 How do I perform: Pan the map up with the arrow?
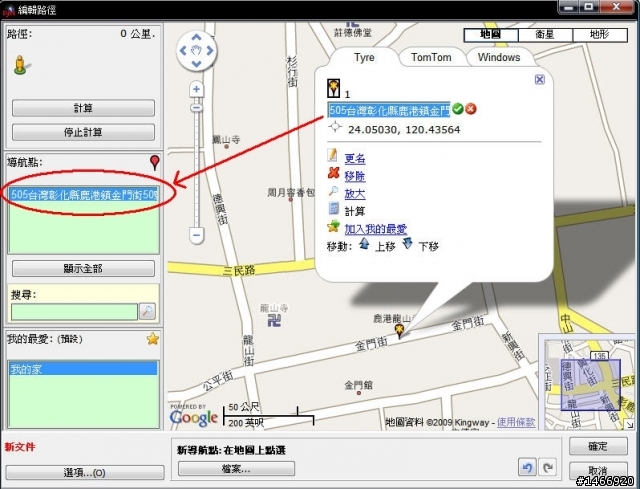(x=196, y=38)
